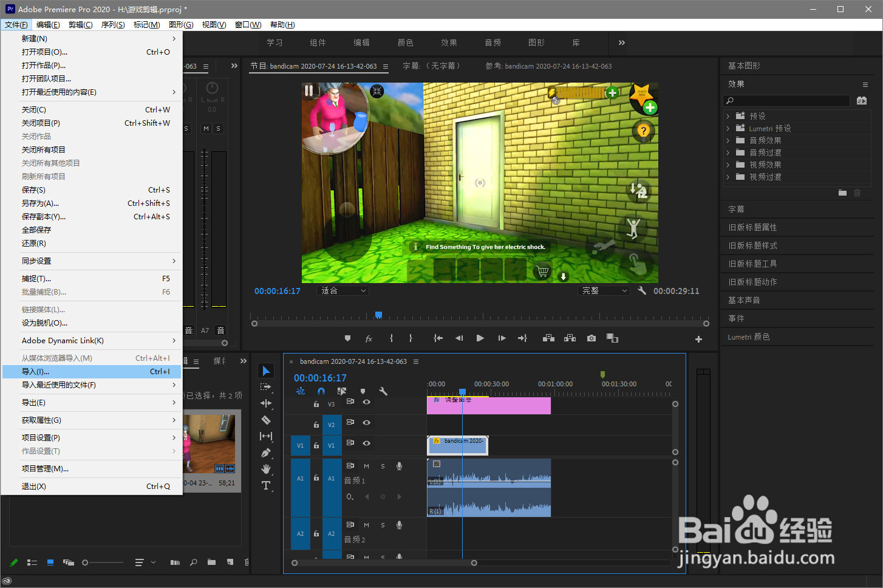Select the Slip tool
The height and width of the screenshot is (588, 883).
click(265, 436)
